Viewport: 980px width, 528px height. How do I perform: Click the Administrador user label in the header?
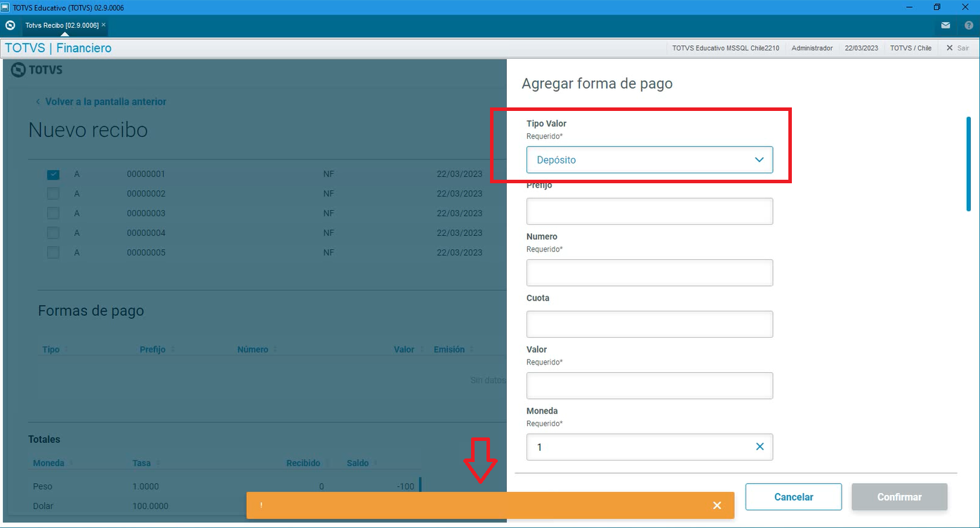point(812,48)
